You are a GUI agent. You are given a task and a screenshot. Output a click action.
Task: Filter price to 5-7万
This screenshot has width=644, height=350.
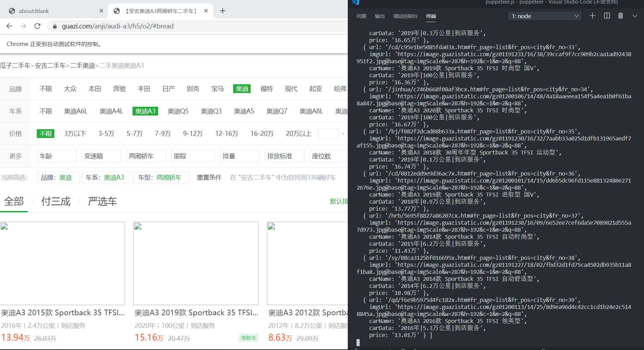pos(135,134)
